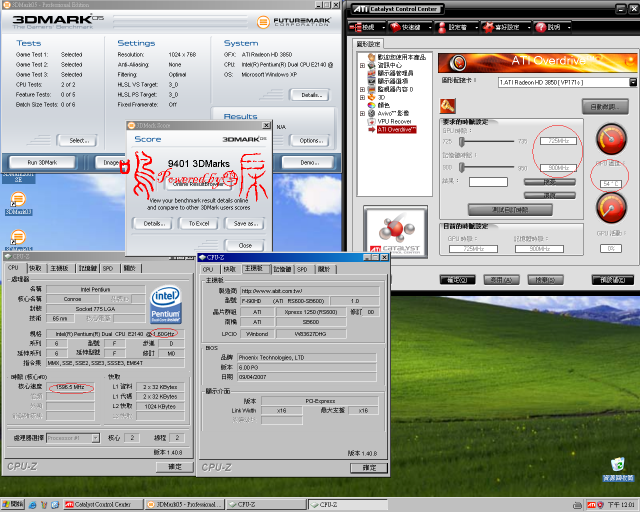Open the 快速鍵 hotkeys toolbar icon

click(395, 27)
